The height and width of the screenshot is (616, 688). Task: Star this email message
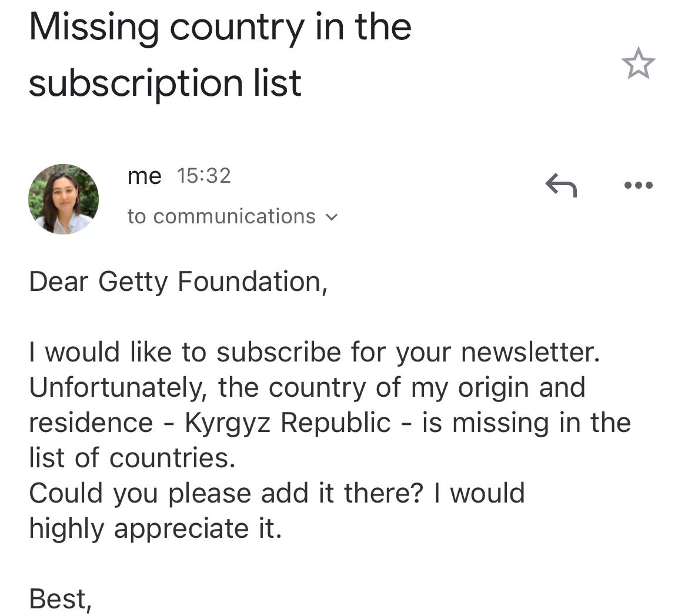[x=638, y=63]
